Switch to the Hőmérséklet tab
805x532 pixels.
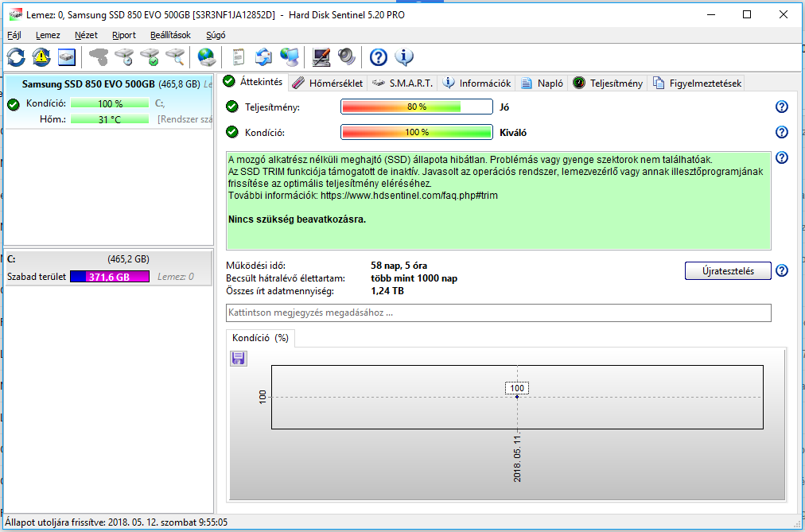[x=328, y=83]
